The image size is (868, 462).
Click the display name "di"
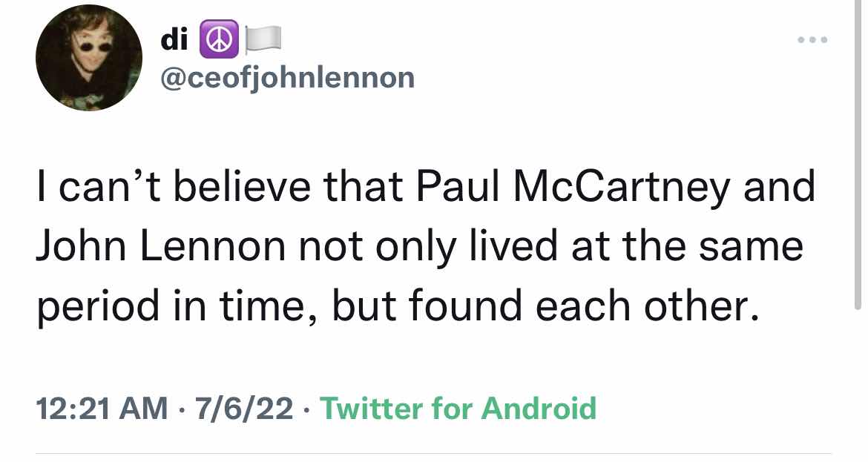(x=174, y=39)
